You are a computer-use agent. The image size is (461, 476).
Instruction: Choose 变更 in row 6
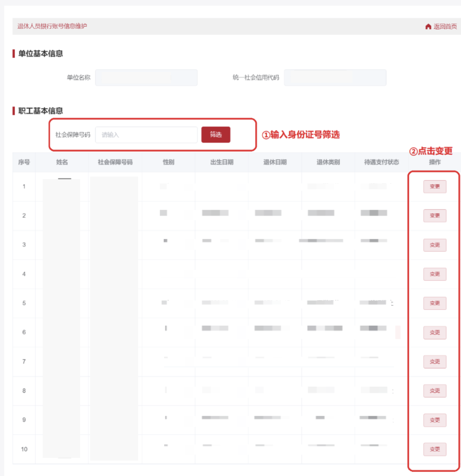pyautogui.click(x=434, y=333)
